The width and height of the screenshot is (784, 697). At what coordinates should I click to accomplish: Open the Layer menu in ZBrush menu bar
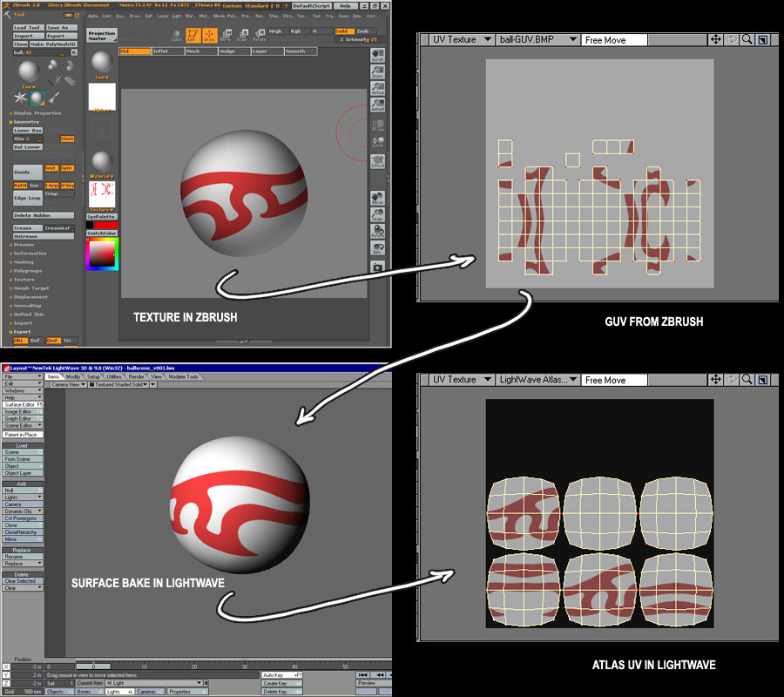tap(163, 16)
